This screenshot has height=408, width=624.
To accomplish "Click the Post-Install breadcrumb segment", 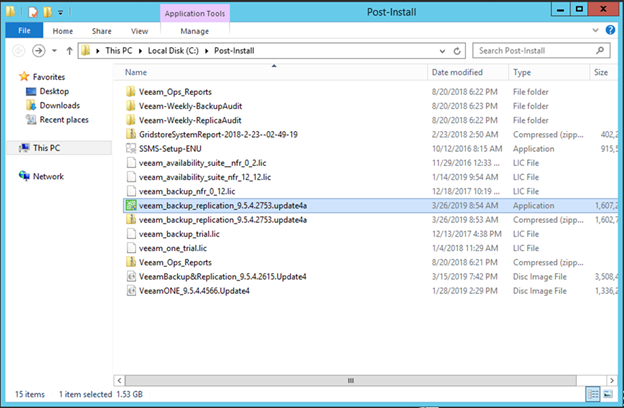I will click(234, 51).
